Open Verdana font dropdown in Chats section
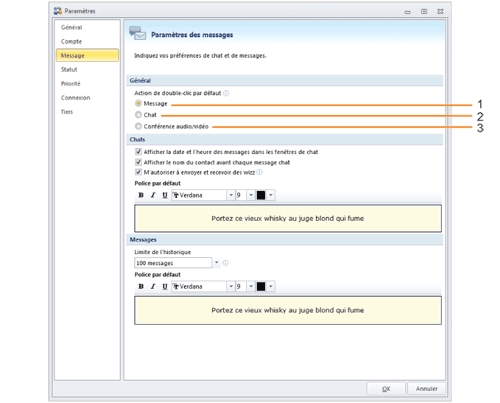Screen dimensions: 500x403 (231, 195)
